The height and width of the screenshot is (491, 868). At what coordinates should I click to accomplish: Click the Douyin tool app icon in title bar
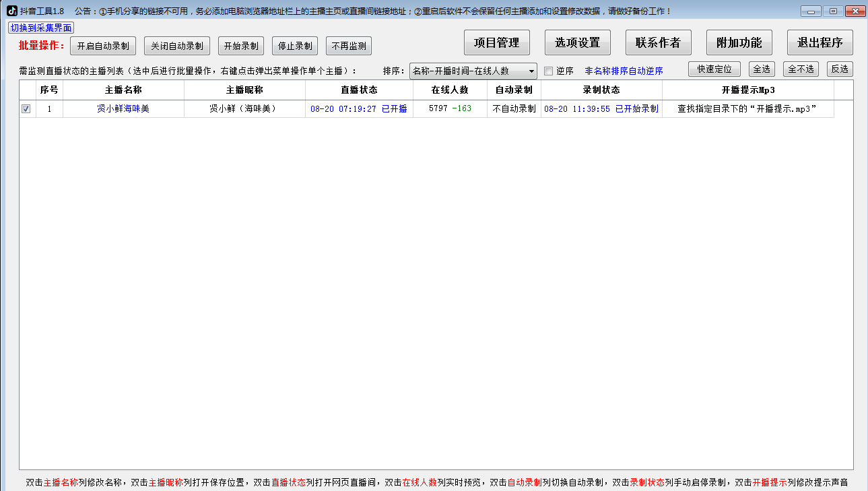click(x=12, y=11)
